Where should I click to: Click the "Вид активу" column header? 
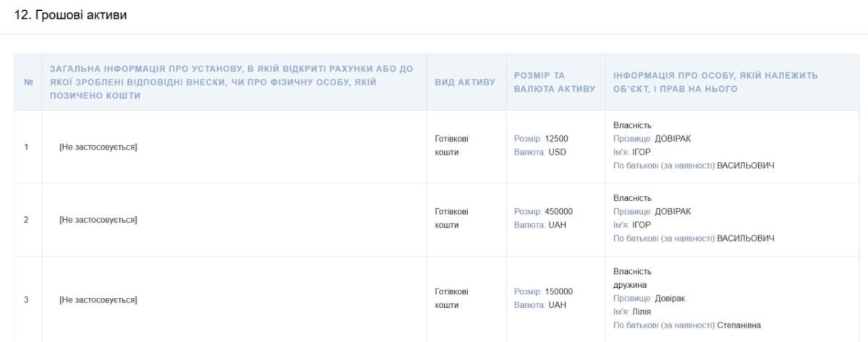pyautogui.click(x=464, y=82)
